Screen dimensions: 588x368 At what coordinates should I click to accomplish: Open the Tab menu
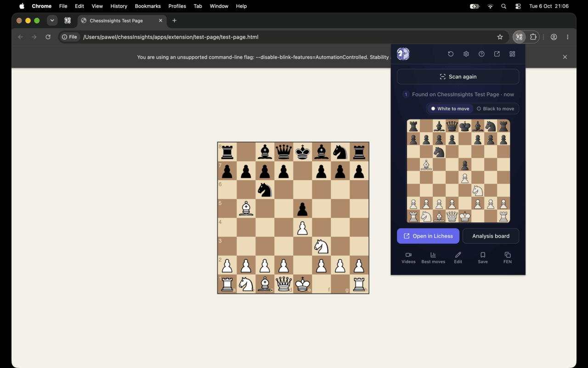pyautogui.click(x=198, y=6)
